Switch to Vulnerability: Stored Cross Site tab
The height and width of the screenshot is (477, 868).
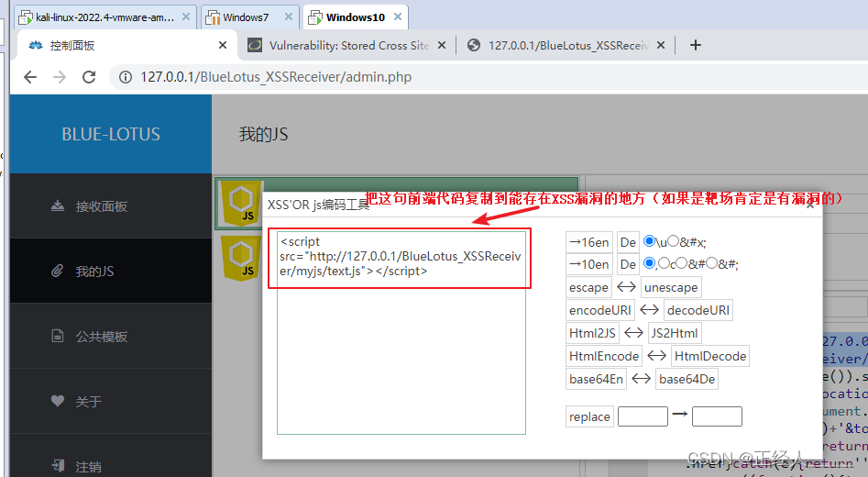pos(348,46)
